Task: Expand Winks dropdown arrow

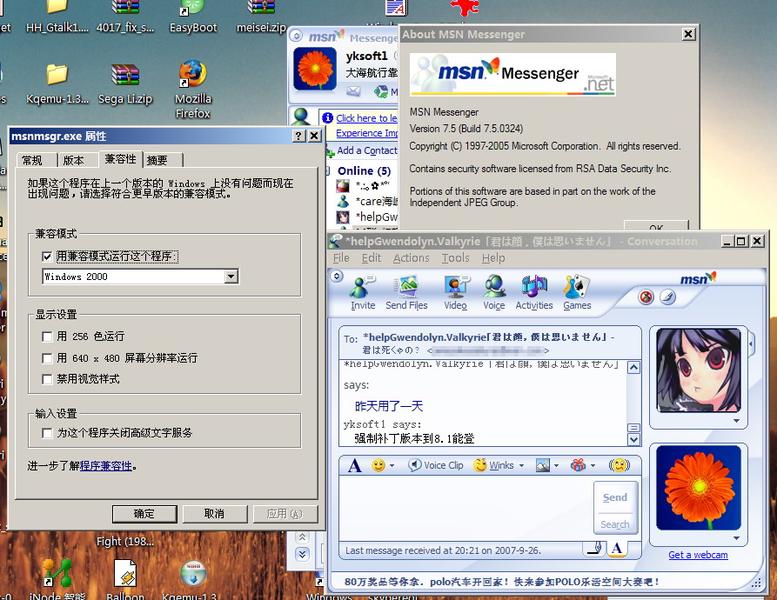Action: (521, 466)
